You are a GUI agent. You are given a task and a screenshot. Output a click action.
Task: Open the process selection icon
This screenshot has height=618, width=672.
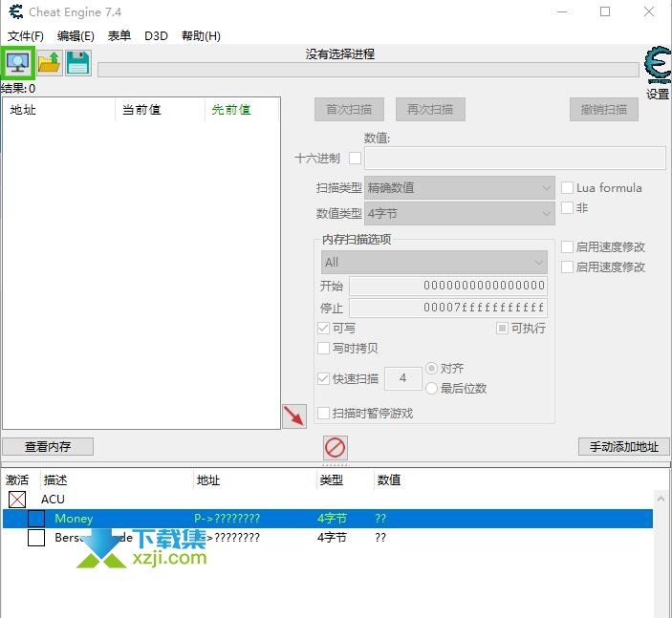coord(17,63)
